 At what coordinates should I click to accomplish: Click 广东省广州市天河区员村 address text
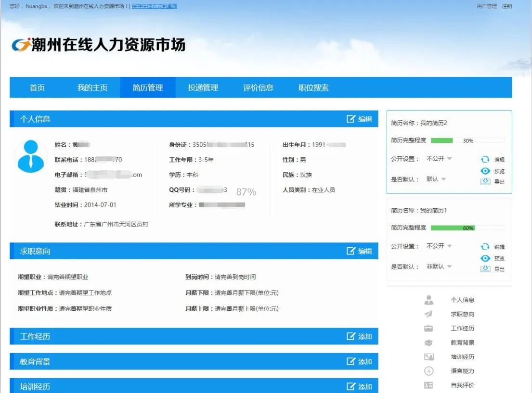click(116, 224)
